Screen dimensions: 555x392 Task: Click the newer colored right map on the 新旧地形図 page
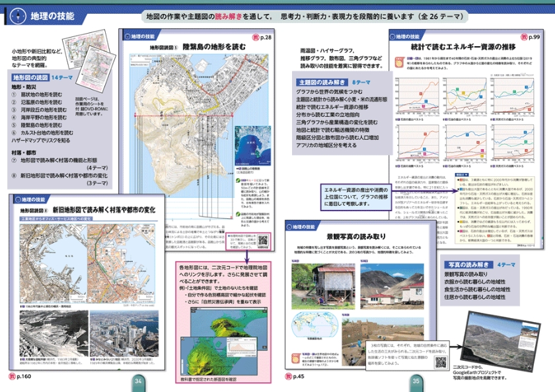[122, 264]
